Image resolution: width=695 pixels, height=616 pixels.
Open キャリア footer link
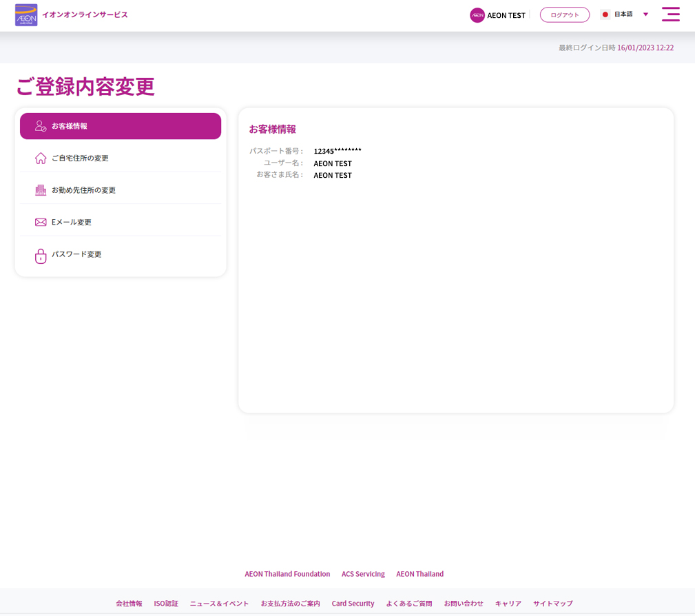[x=508, y=604]
